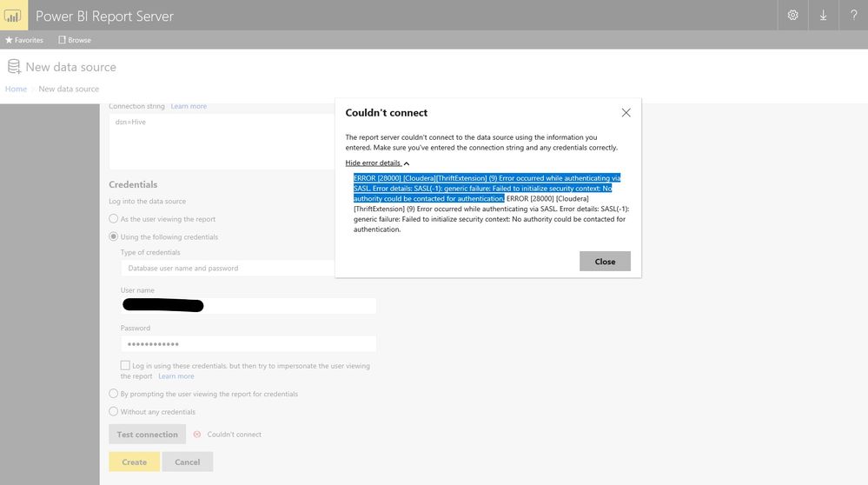Image resolution: width=868 pixels, height=485 pixels.
Task: Click the User name input field
Action: click(x=248, y=306)
